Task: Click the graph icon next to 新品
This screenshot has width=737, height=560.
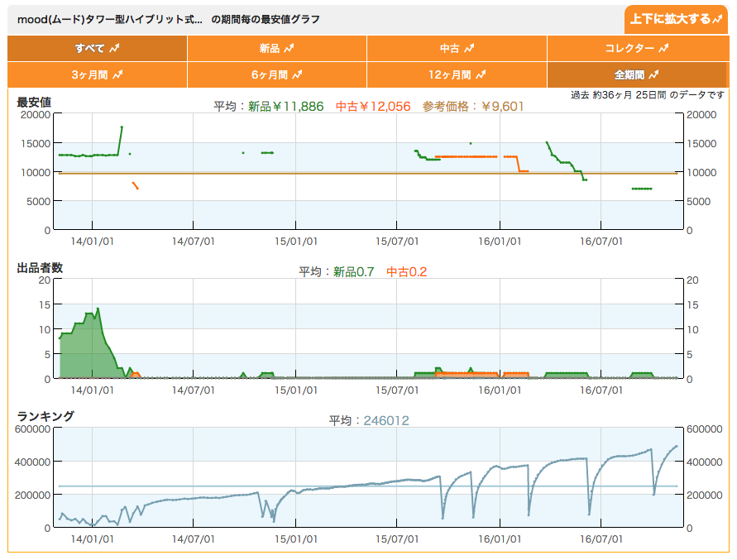Action: click(x=297, y=49)
